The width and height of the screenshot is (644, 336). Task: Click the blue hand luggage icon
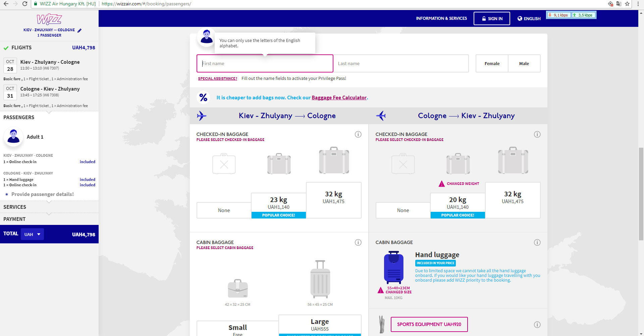coord(394,268)
